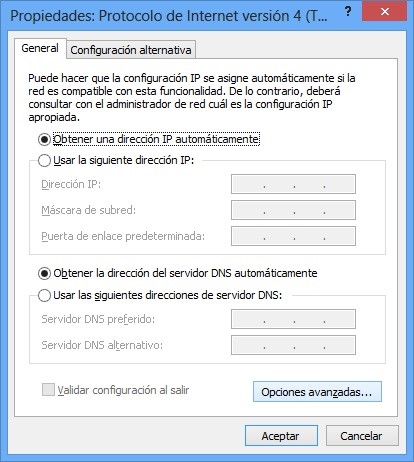Click the Servidor DNS preferido field

[x=293, y=319]
